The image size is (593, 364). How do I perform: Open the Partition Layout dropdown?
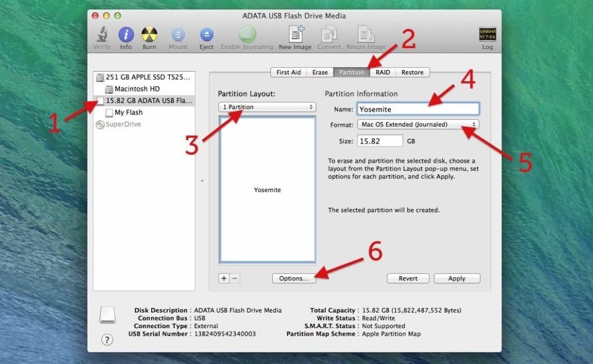coord(266,107)
